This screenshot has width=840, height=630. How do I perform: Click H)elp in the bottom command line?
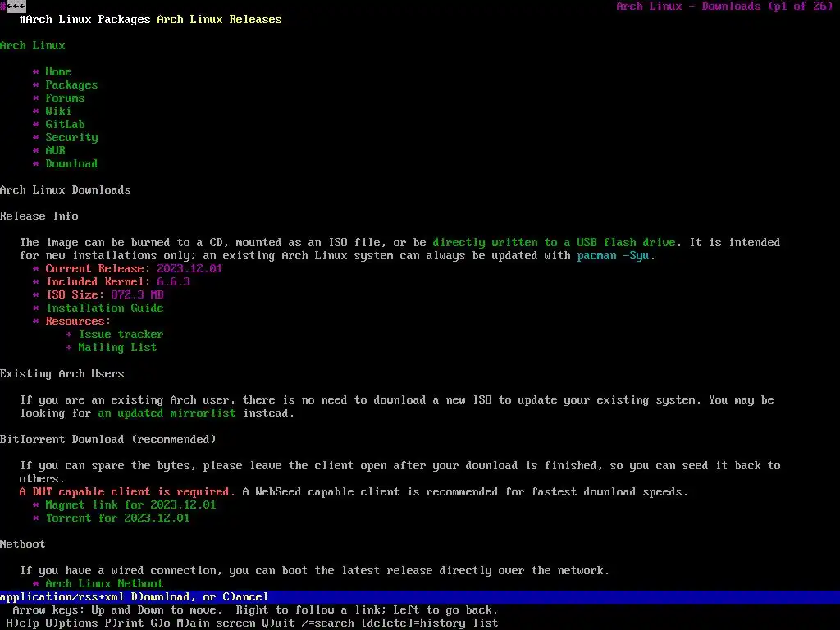[23, 623]
